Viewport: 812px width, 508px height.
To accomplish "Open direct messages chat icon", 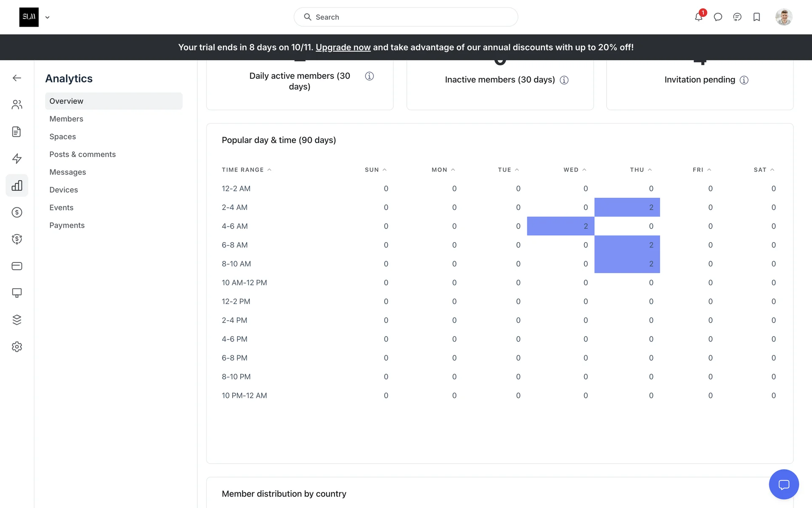I will [718, 17].
